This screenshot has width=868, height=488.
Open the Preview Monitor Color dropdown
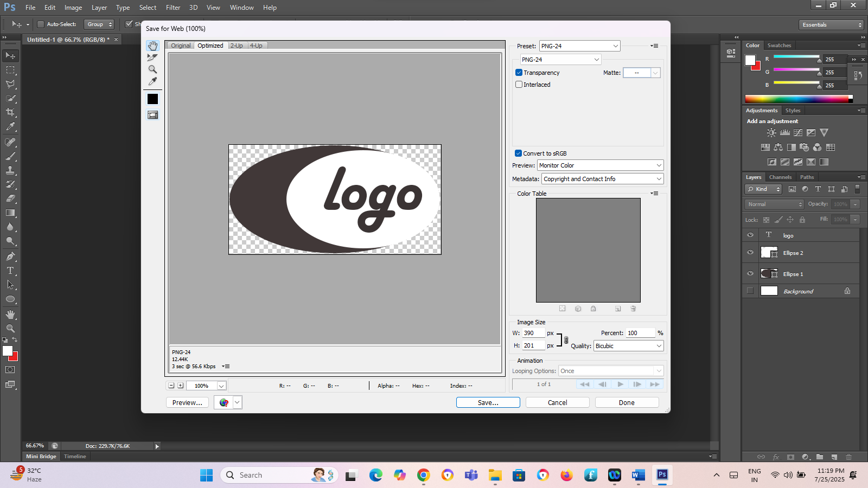pos(601,165)
